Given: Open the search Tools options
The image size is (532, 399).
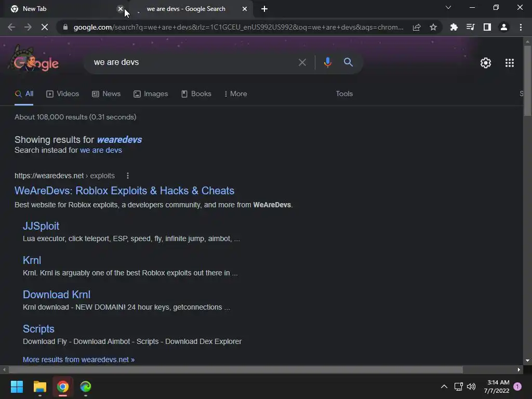Looking at the screenshot, I should click(x=344, y=94).
